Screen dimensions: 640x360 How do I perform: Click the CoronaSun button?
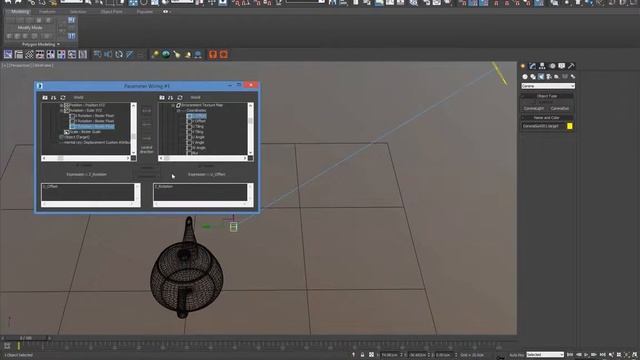point(560,109)
